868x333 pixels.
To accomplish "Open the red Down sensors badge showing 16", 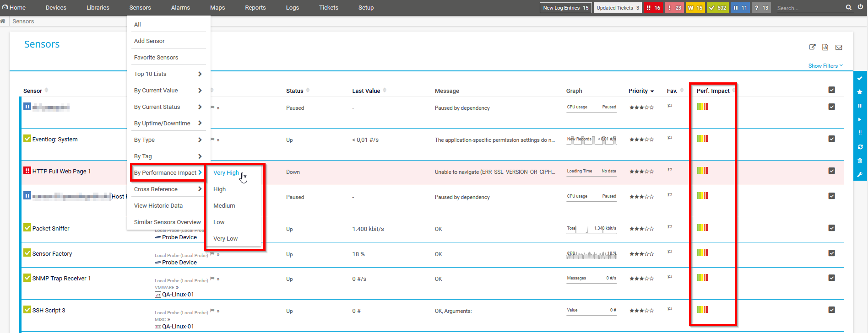I will pos(653,8).
